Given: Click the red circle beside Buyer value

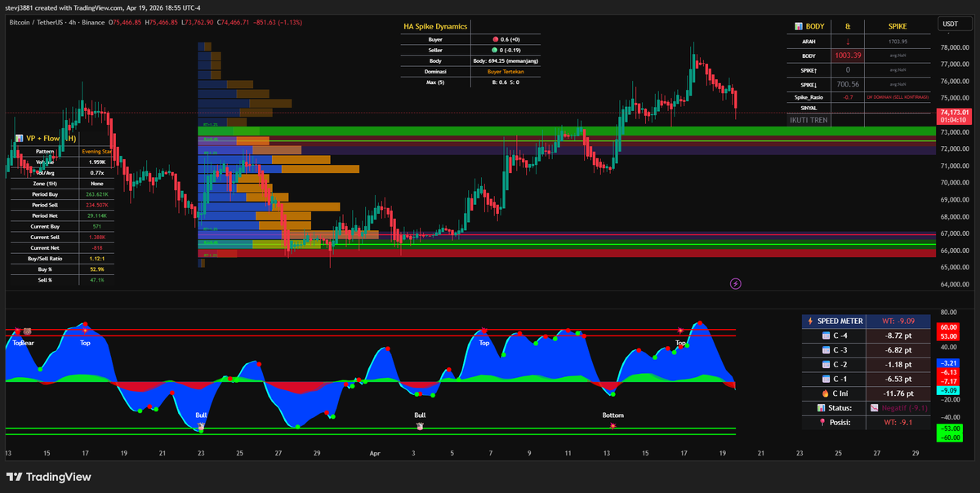Looking at the screenshot, I should click(x=496, y=39).
